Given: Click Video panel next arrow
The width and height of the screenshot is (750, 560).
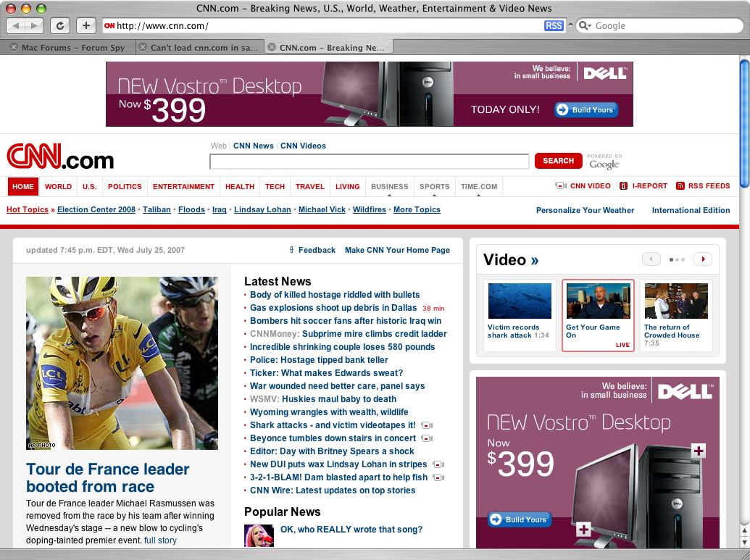Looking at the screenshot, I should (703, 259).
